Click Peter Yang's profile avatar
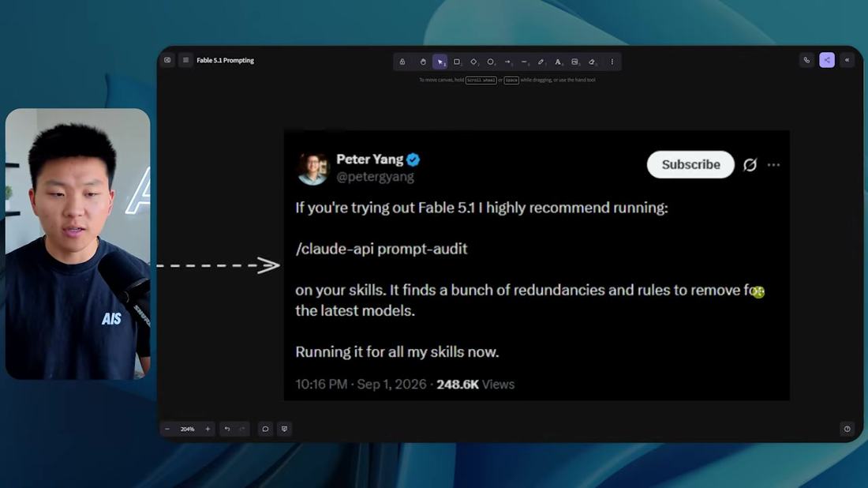 pos(313,168)
